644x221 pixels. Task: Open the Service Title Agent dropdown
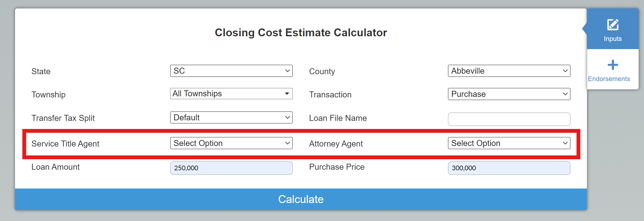pyautogui.click(x=231, y=143)
